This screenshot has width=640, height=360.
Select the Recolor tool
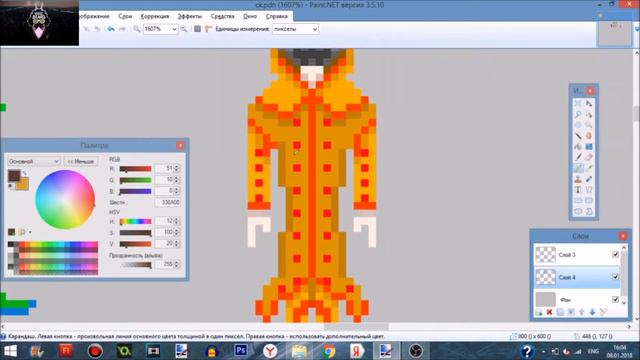coord(589,179)
